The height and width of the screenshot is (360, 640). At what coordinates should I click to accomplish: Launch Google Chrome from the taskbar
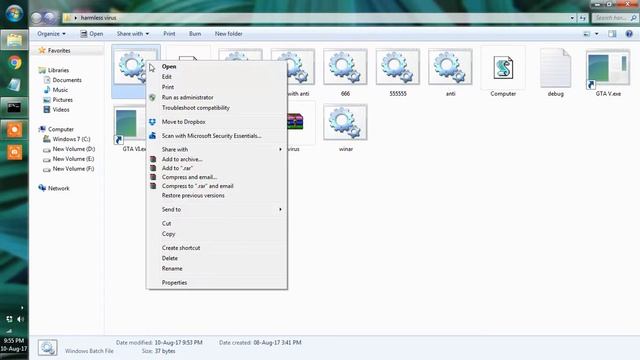(14, 63)
